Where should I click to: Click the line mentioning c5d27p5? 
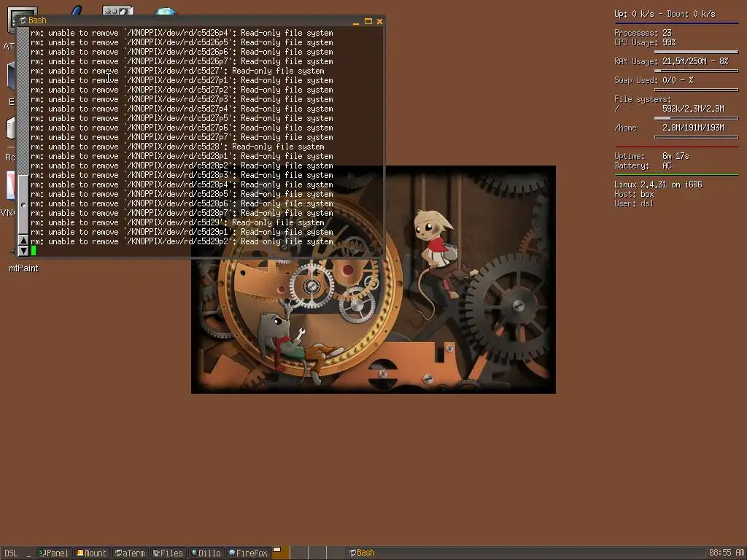(182, 118)
